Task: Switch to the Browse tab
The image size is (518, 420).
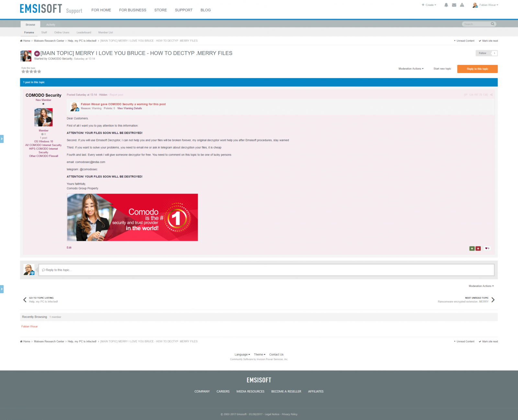Action: (x=30, y=25)
